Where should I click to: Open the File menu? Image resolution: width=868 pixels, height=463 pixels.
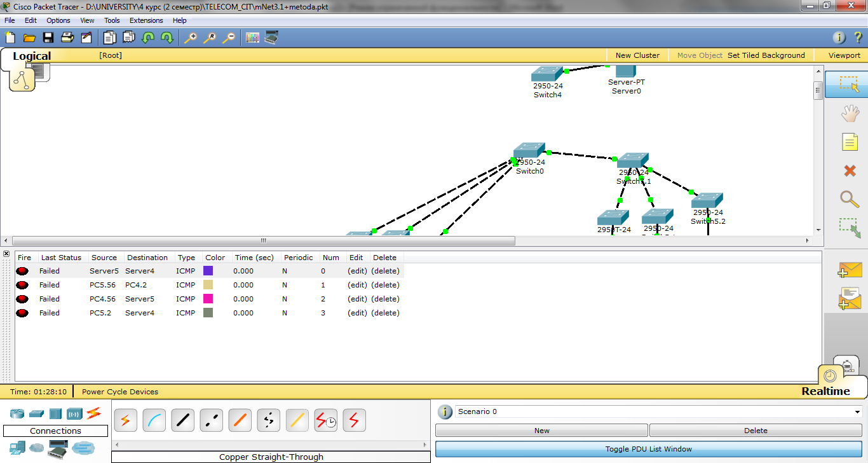point(10,20)
